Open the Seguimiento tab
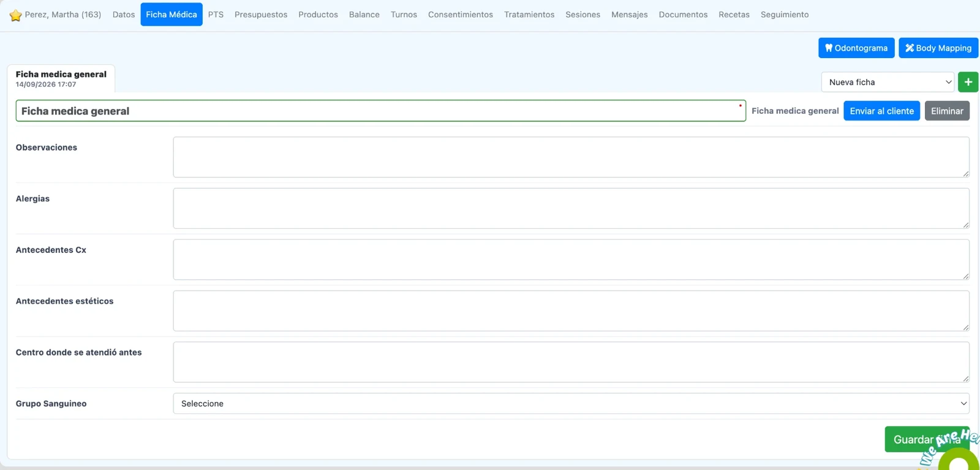Screen dimensions: 980x470 (785, 15)
